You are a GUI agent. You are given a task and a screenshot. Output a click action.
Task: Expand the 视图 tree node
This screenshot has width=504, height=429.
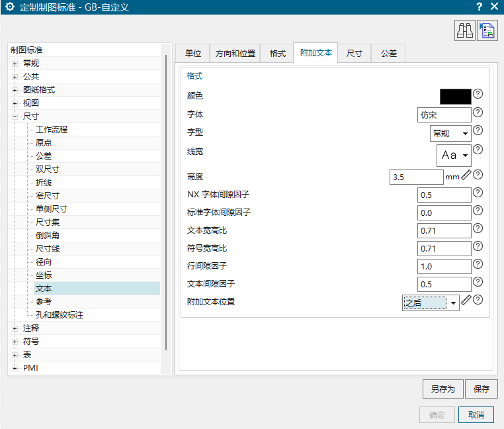coord(15,103)
